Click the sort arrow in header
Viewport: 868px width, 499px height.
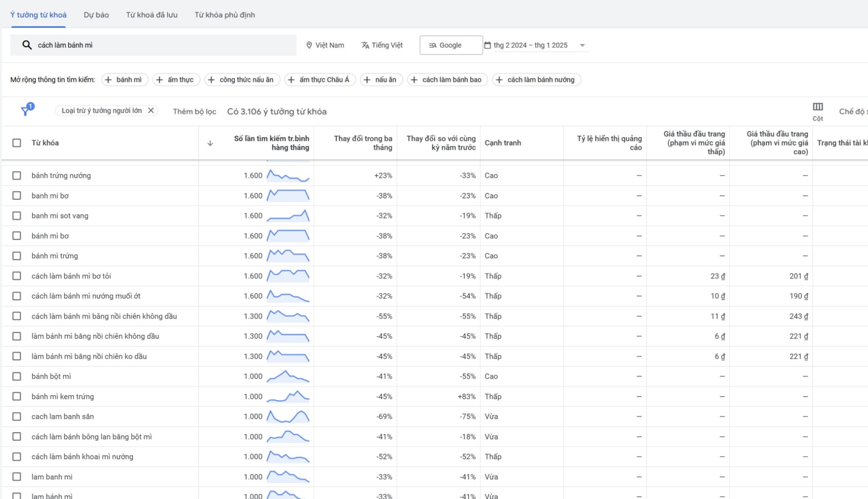tap(210, 143)
